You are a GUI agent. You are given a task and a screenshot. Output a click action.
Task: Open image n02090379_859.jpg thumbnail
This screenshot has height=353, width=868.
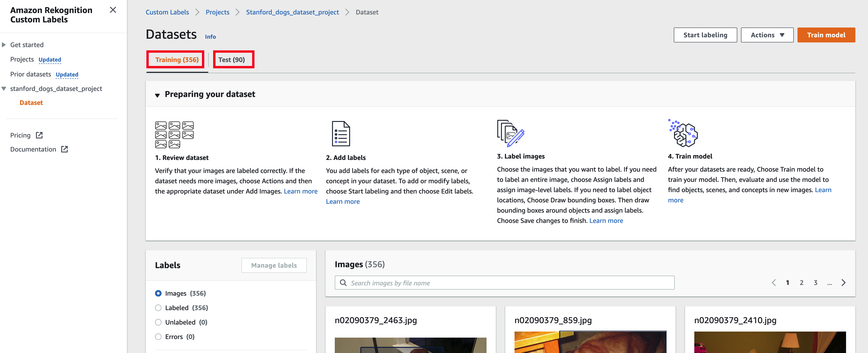pyautogui.click(x=590, y=342)
